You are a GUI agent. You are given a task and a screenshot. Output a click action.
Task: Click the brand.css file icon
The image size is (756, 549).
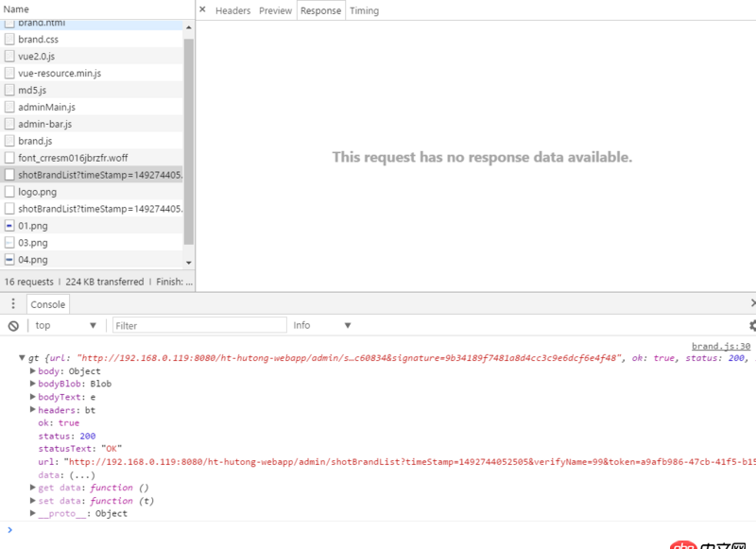[x=9, y=40]
